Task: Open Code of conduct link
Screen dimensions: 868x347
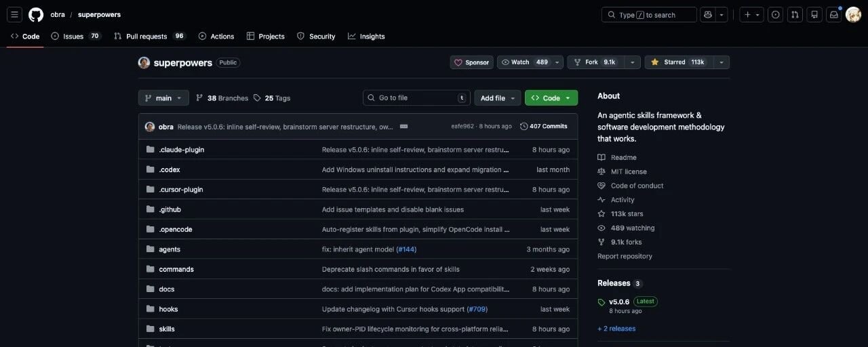Action: (x=631, y=186)
